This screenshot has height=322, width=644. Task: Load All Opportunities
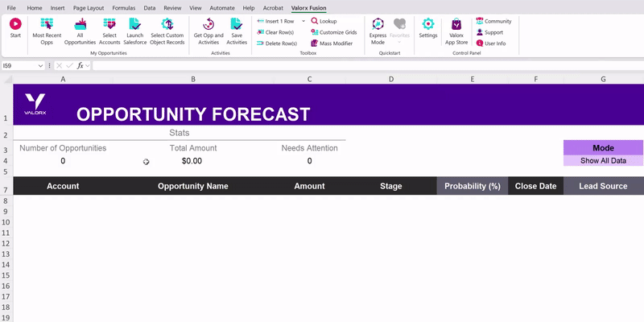[80, 31]
